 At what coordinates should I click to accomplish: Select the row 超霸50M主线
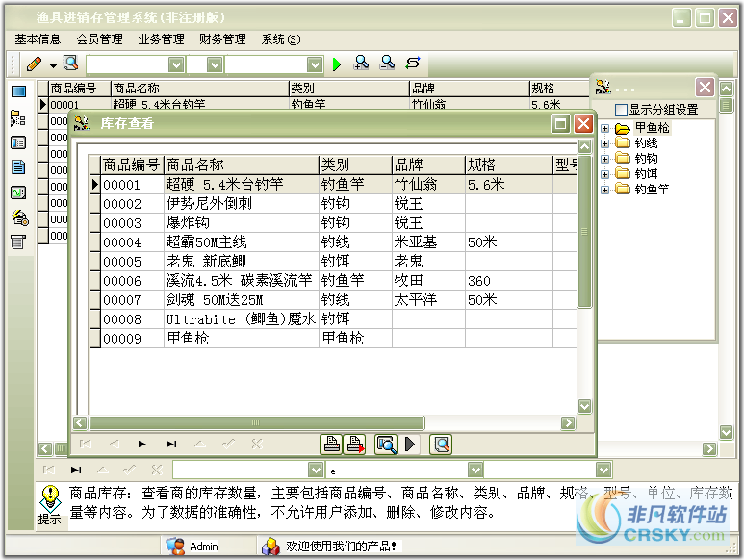[x=333, y=242]
